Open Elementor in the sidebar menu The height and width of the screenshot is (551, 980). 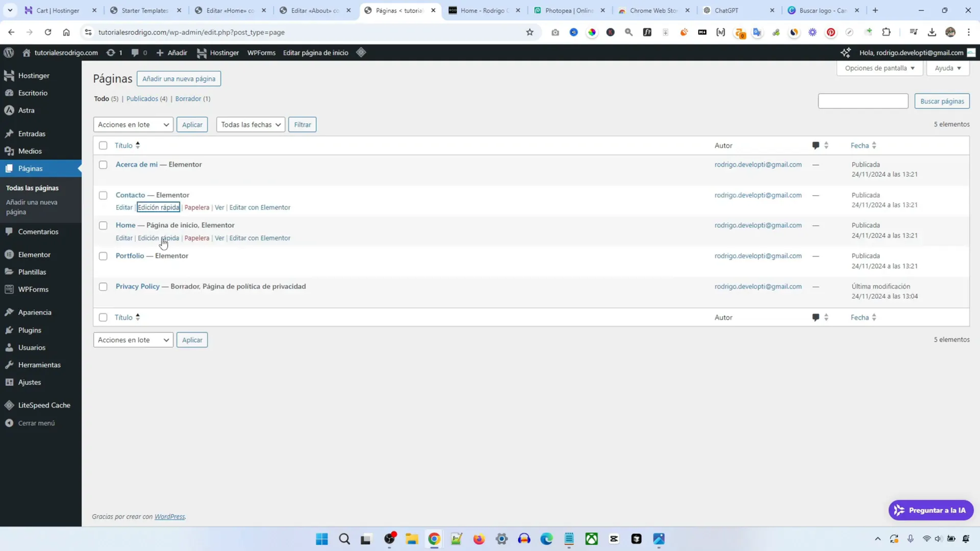34,255
